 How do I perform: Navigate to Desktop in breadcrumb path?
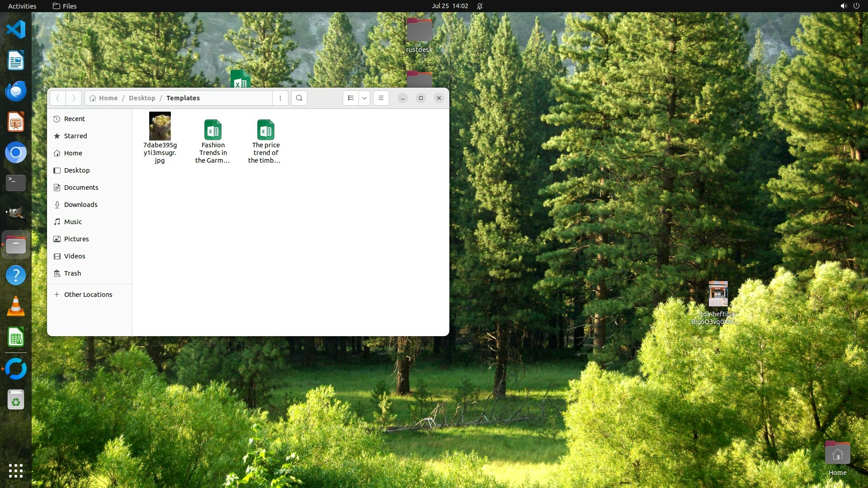click(142, 98)
